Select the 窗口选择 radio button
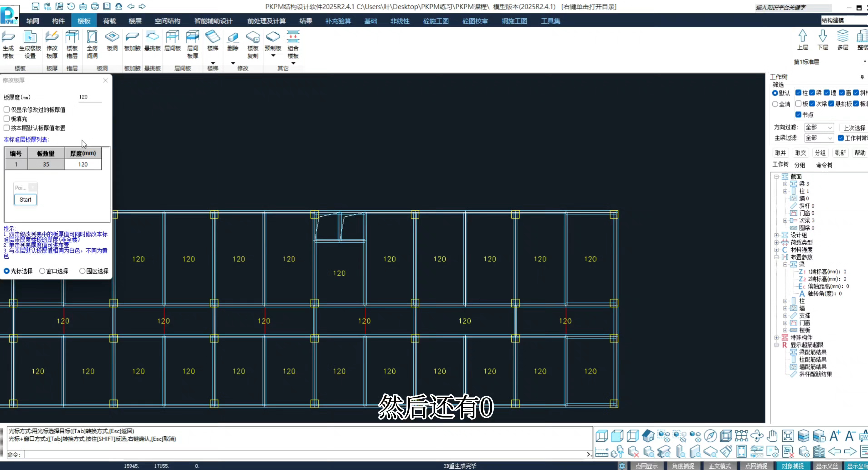 point(42,271)
